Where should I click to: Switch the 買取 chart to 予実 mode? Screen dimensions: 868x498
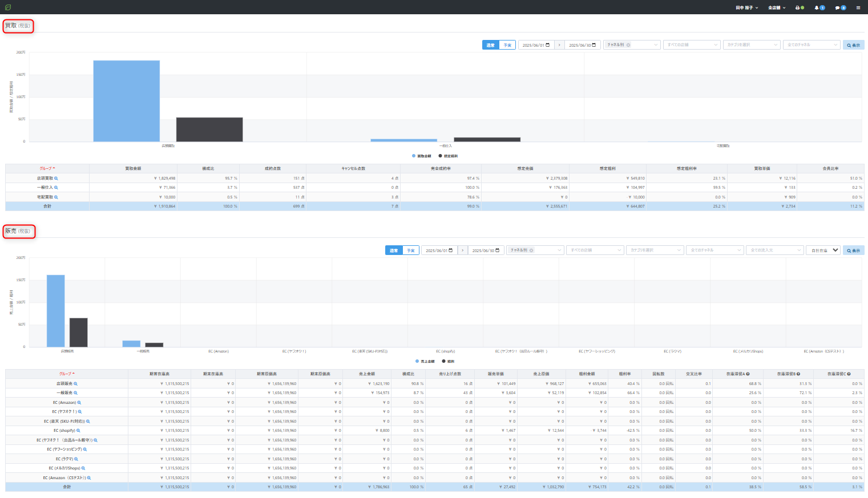pos(507,44)
